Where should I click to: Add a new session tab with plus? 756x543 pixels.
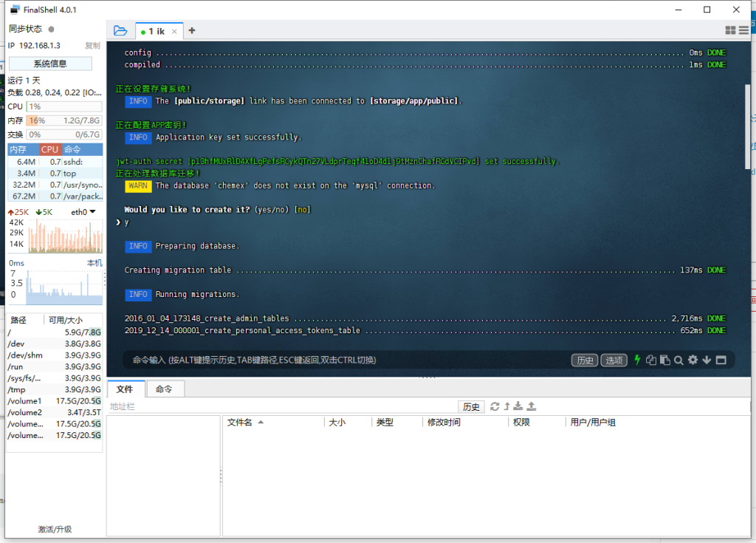[x=192, y=31]
